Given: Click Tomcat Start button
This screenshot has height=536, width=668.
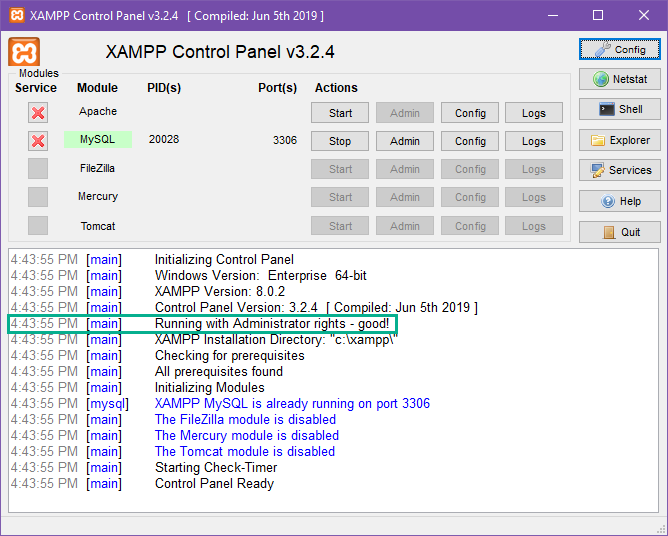Looking at the screenshot, I should point(340,226).
